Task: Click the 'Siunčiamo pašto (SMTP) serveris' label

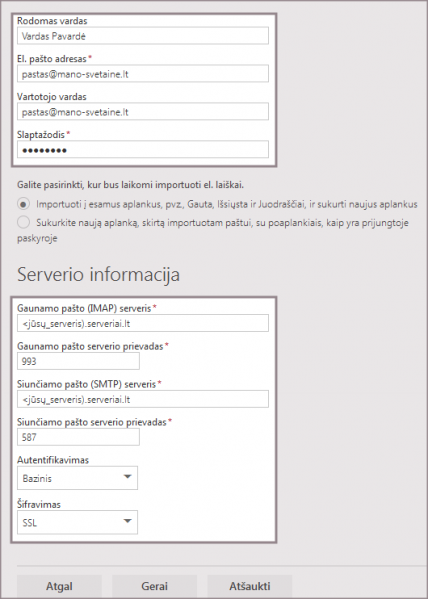Action: (86, 384)
